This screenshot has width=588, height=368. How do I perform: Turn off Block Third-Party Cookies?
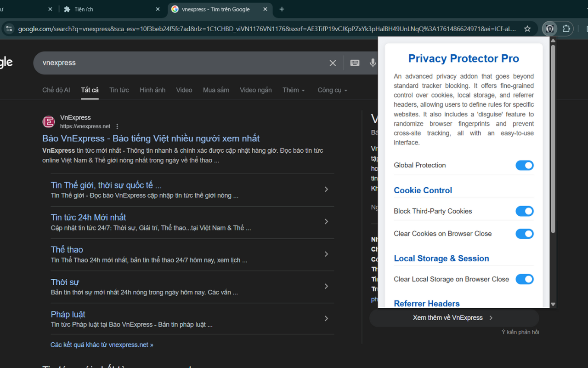[x=524, y=211]
